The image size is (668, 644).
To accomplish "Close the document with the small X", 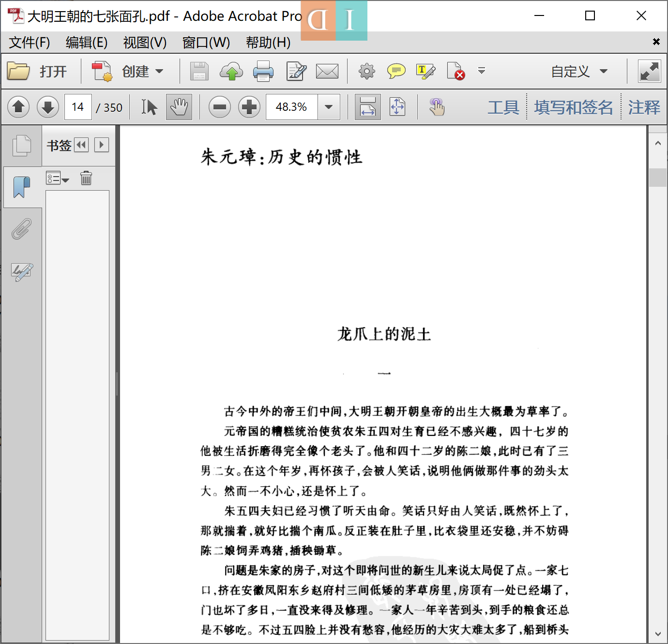I will pos(656,42).
